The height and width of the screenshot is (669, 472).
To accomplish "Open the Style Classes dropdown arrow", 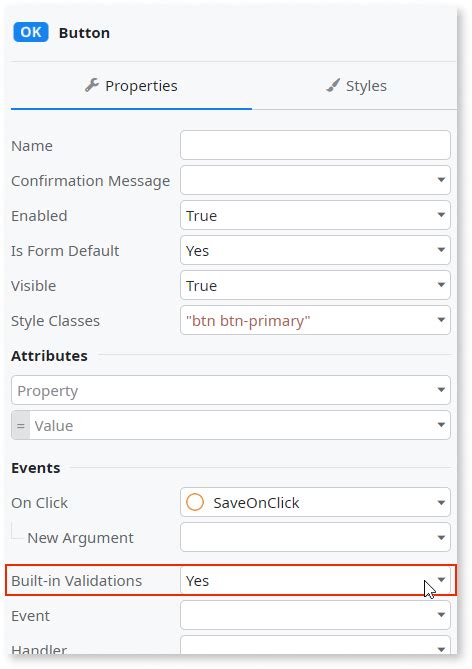I will click(441, 320).
